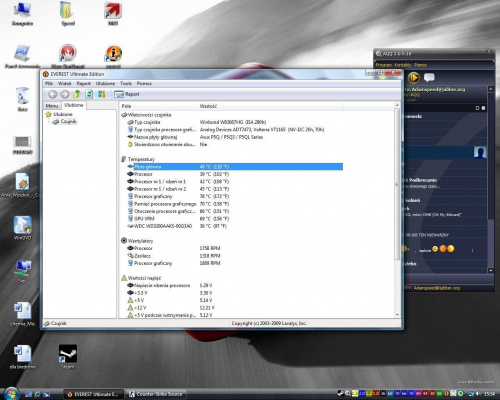This screenshot has height=400, width=500.
Task: Switch to the Menu tab in left pane
Action: click(x=52, y=105)
